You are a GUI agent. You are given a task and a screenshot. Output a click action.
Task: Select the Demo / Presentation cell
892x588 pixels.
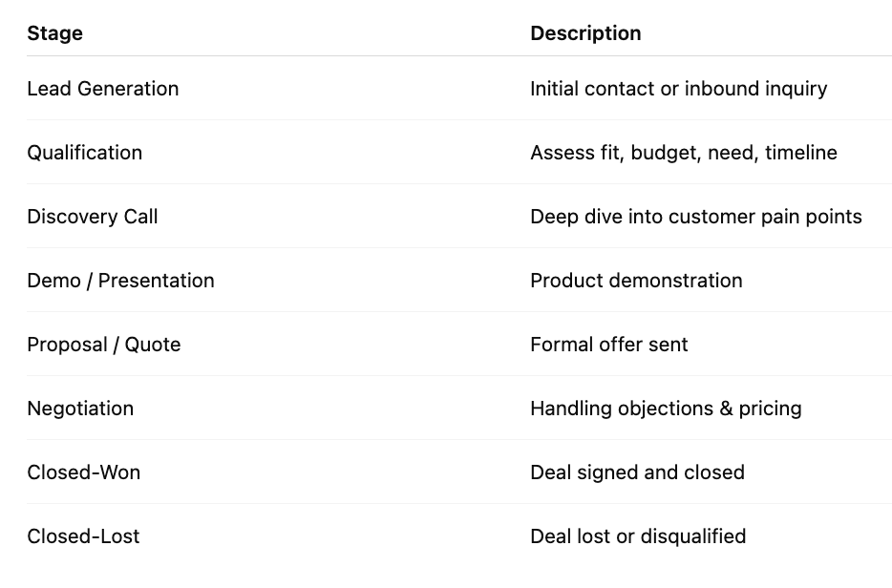tap(120, 281)
